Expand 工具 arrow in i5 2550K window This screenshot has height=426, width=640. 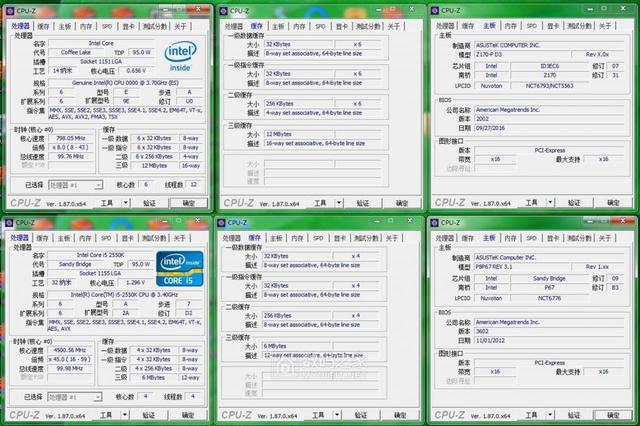[125, 415]
